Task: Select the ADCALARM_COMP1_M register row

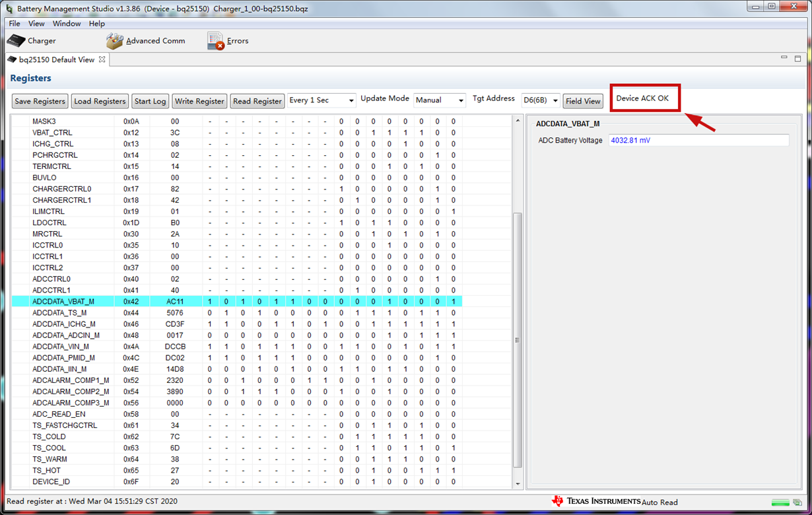Action: coord(236,380)
